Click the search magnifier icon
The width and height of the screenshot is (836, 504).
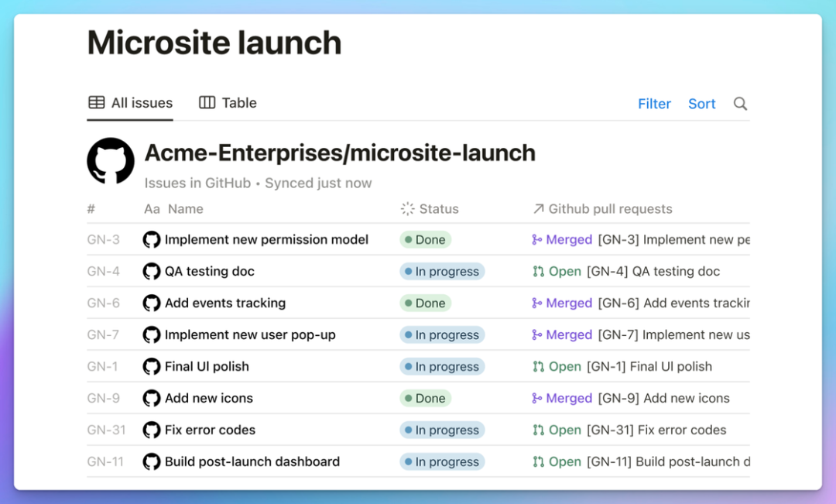[x=740, y=104]
